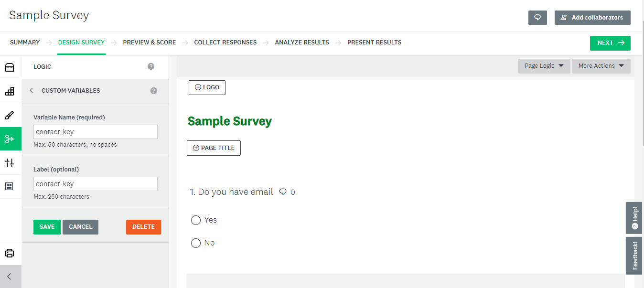Select the Yes radio option
644x288 pixels.
(196, 220)
